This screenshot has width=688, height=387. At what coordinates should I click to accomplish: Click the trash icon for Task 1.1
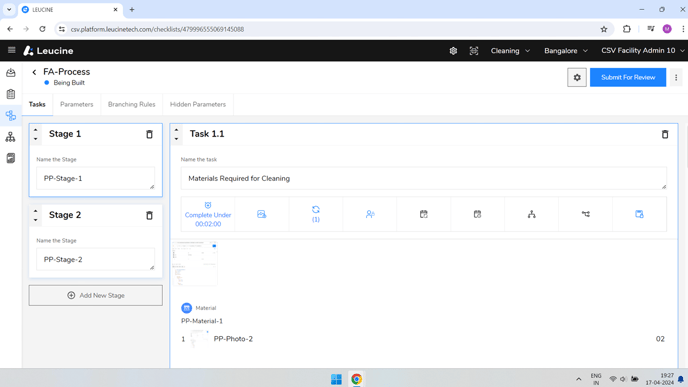[665, 135]
